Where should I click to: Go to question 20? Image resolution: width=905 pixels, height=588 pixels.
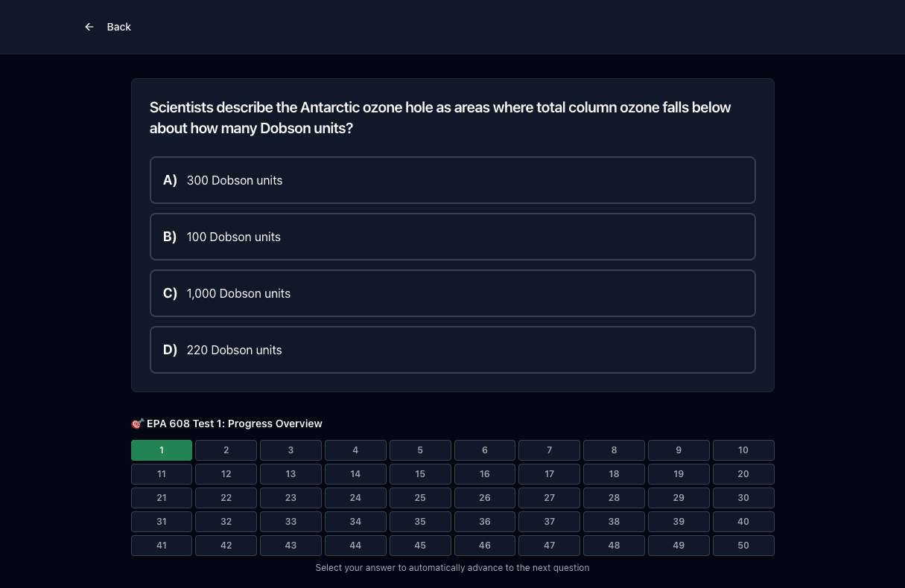743,474
